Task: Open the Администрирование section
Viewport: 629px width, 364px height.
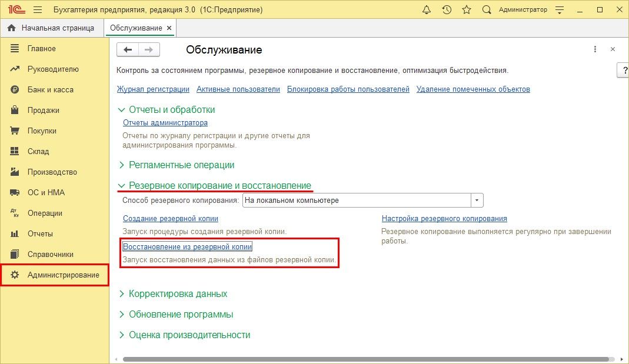Action: pos(63,275)
